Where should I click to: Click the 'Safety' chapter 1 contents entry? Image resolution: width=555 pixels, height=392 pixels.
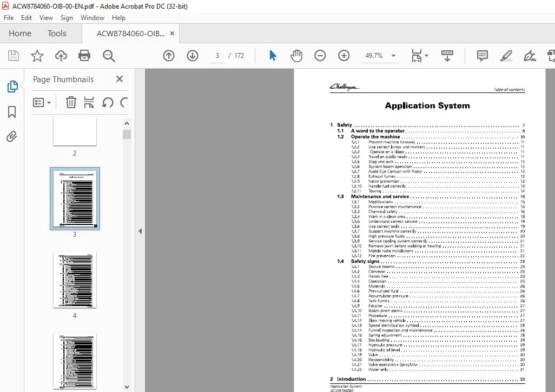(427, 125)
